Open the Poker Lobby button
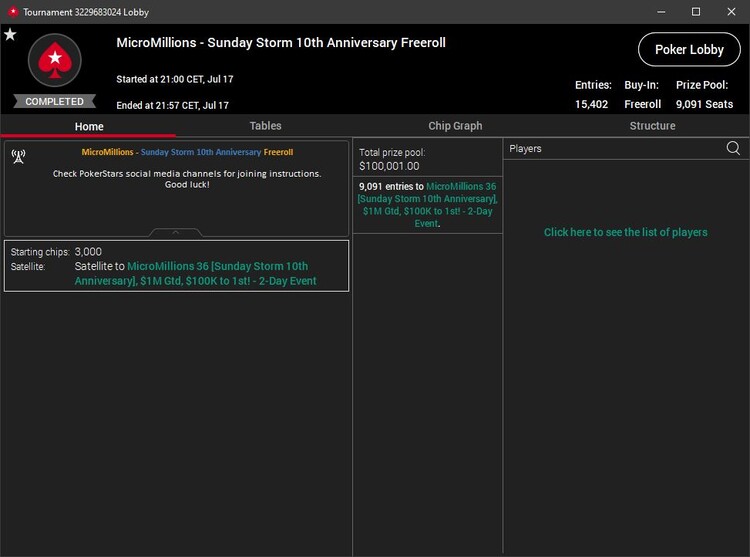This screenshot has width=750, height=557. click(x=689, y=49)
